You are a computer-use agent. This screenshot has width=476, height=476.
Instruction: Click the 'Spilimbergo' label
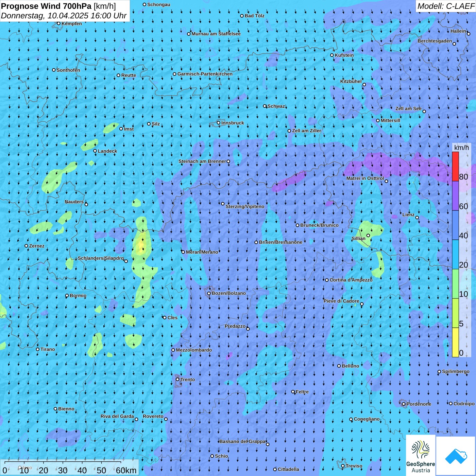point(456,371)
